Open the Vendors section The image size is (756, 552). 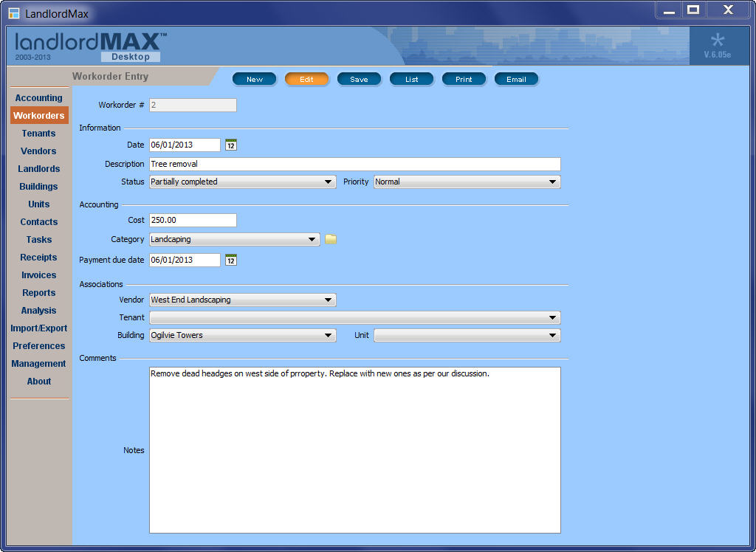point(38,151)
